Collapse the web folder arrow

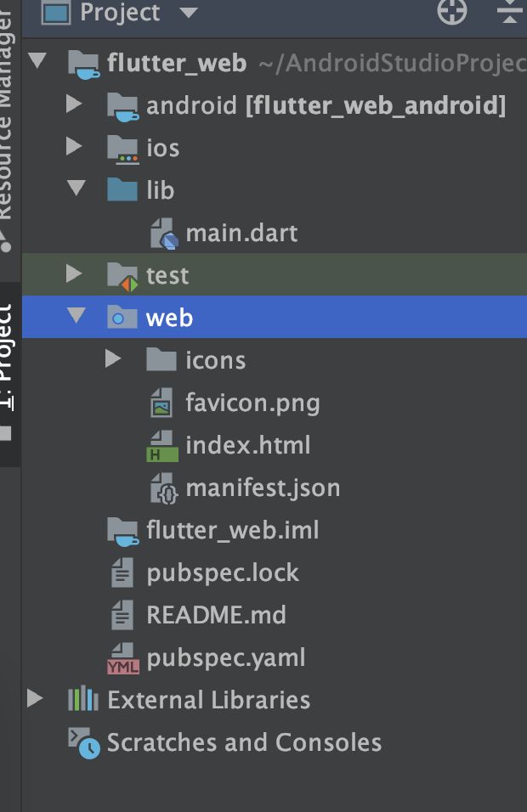coord(76,315)
